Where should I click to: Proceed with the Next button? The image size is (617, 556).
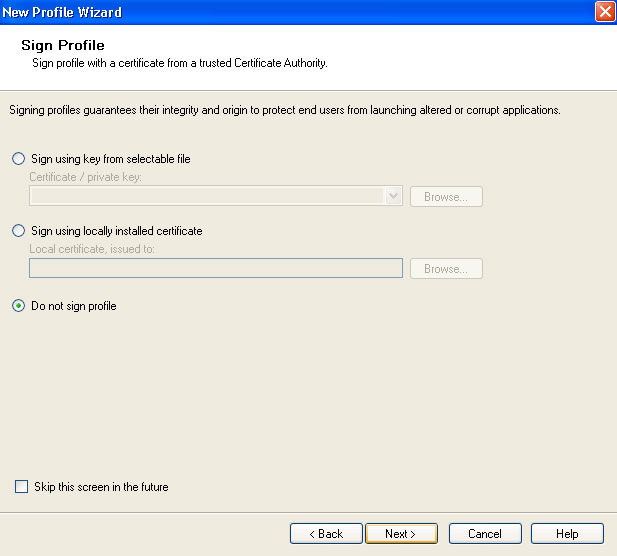click(x=401, y=534)
